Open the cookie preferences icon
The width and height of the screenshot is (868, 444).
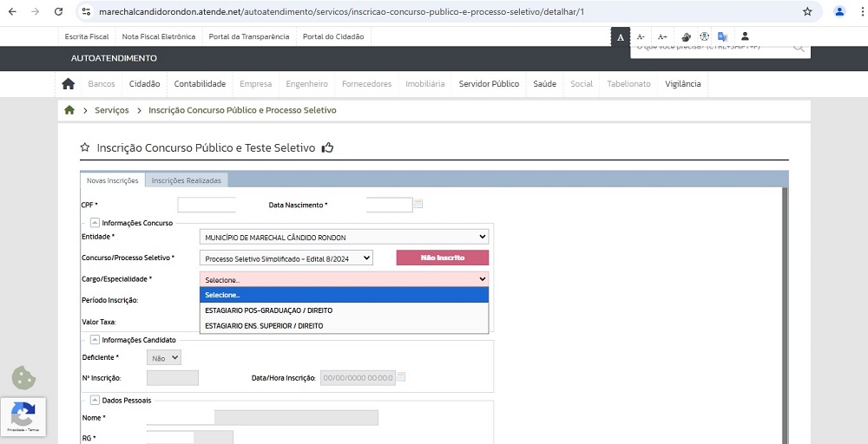(23, 378)
